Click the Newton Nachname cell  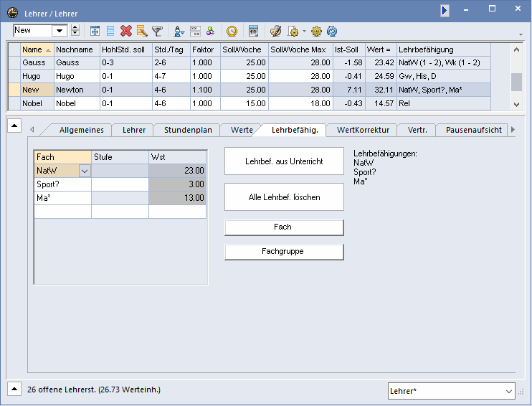[77, 90]
